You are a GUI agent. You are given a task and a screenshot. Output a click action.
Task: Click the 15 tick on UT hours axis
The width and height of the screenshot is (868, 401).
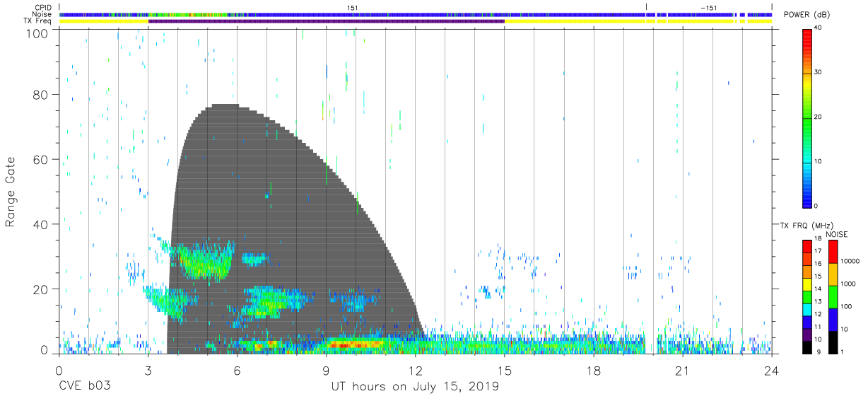coord(505,370)
